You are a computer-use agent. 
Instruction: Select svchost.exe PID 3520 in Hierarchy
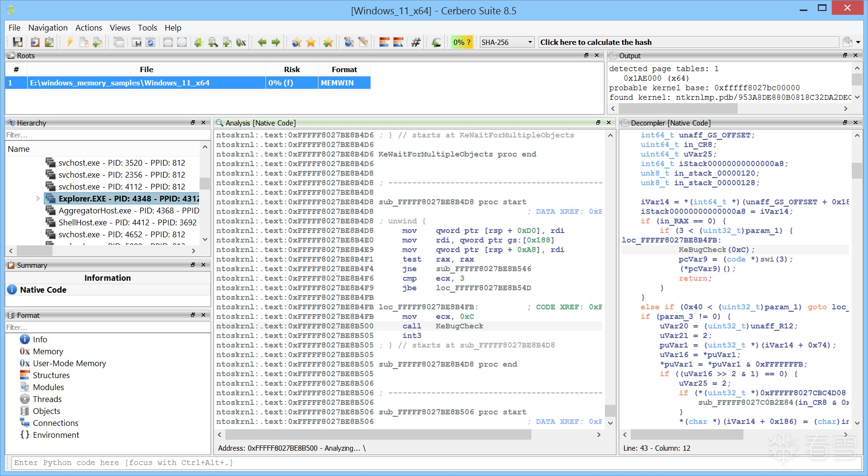click(121, 163)
